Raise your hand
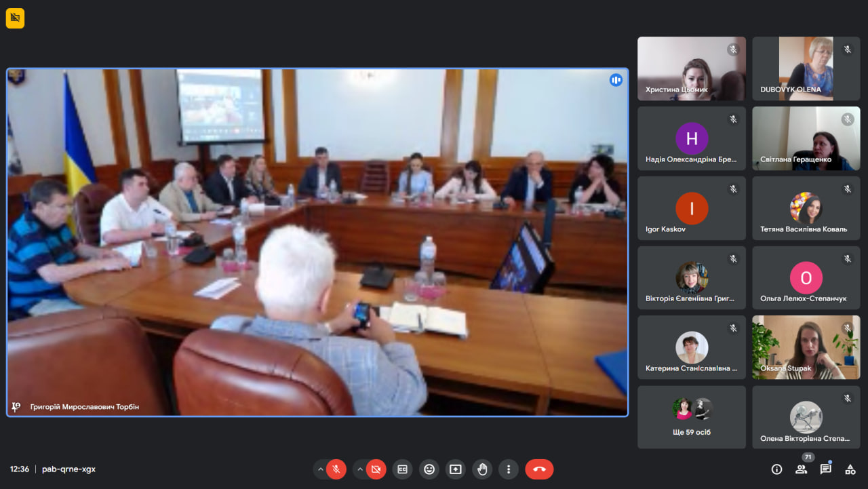The height and width of the screenshot is (489, 868). tap(481, 469)
